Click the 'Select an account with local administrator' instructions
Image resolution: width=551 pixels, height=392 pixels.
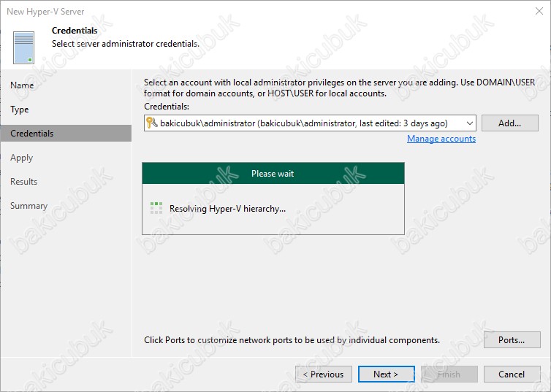[x=340, y=88]
